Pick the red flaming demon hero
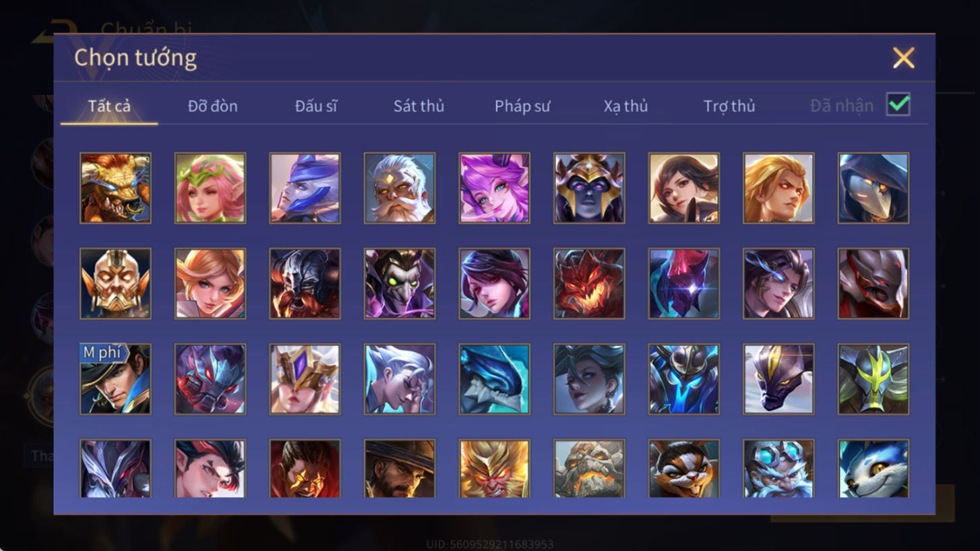This screenshot has height=551, width=980. click(589, 283)
